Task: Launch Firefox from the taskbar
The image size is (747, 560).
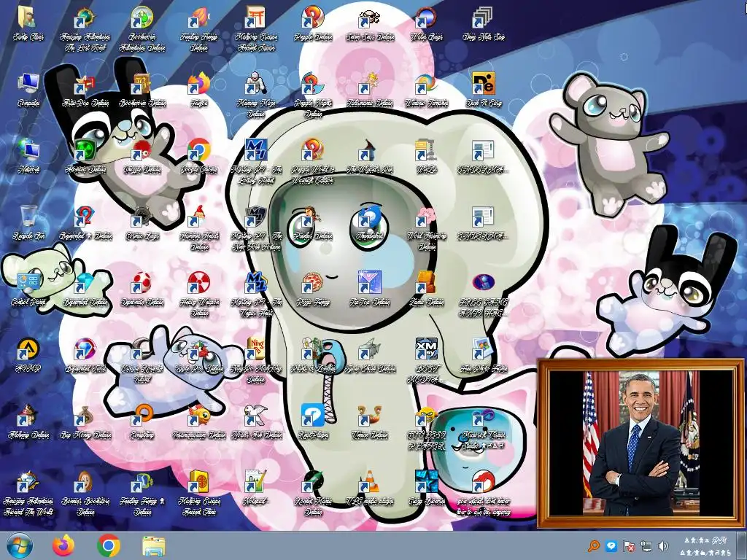Action: 63,545
